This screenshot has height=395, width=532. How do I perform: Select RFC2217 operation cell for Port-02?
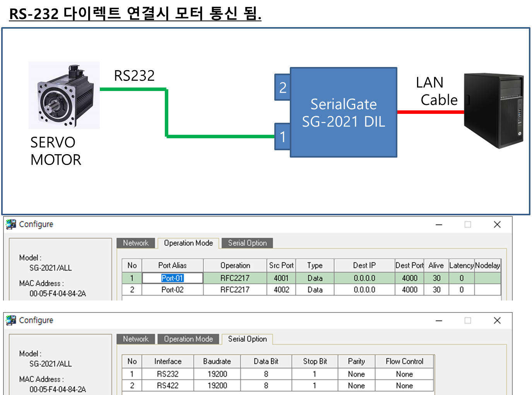[x=235, y=290]
